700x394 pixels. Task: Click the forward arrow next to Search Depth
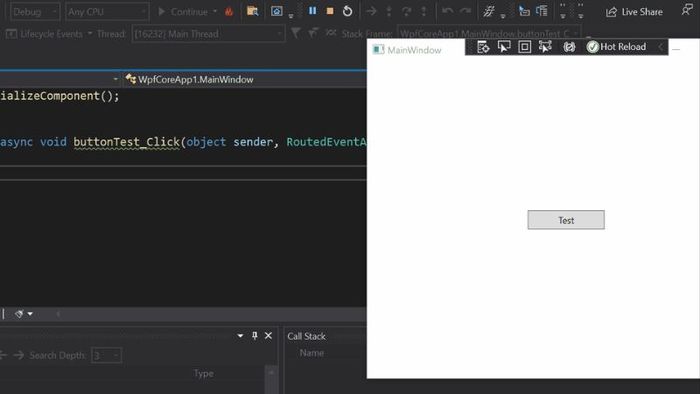click(19, 355)
